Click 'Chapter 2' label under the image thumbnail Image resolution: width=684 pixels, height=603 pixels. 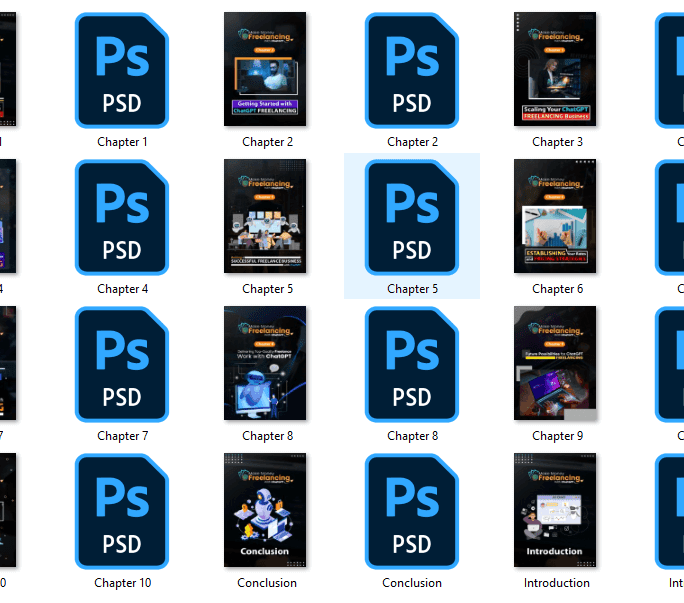pyautogui.click(x=267, y=142)
